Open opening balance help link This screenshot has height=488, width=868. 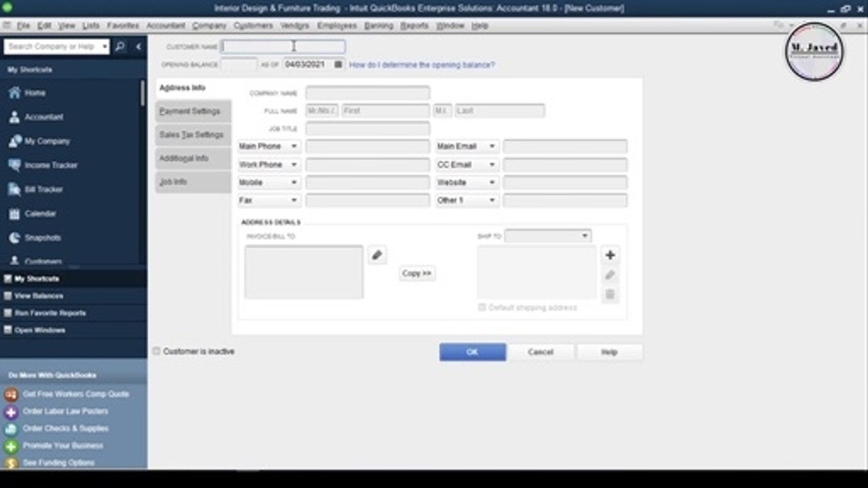point(422,65)
